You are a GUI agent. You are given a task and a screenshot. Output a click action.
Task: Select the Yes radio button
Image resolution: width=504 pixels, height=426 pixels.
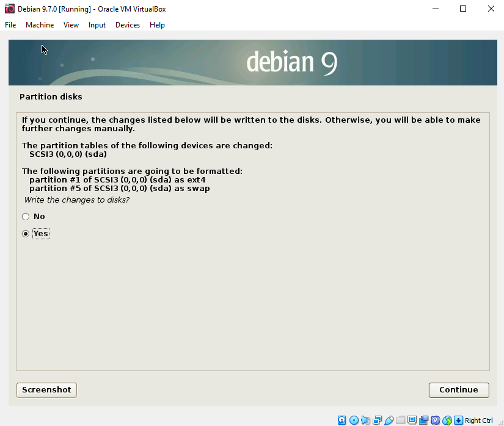click(26, 234)
